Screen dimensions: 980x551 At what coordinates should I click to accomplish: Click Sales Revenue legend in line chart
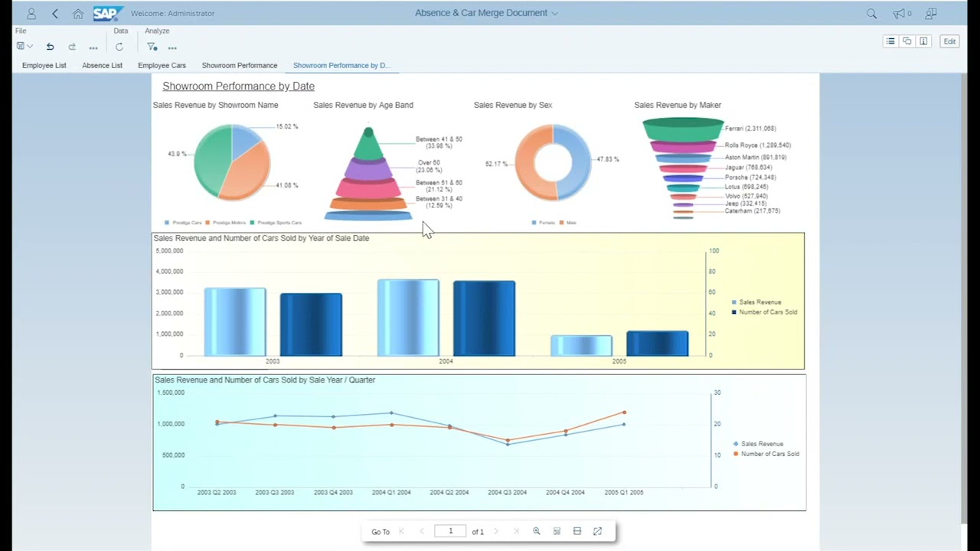pyautogui.click(x=758, y=444)
